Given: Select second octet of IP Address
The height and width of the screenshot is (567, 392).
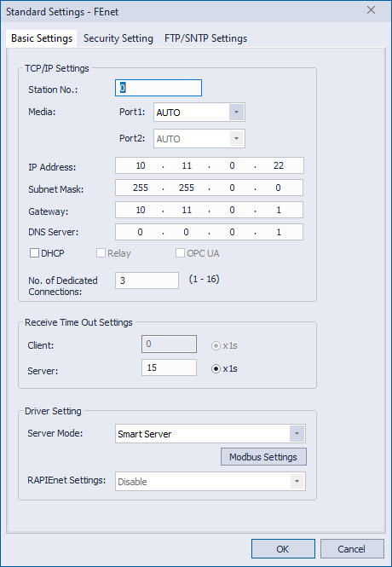Looking at the screenshot, I should pyautogui.click(x=187, y=165).
